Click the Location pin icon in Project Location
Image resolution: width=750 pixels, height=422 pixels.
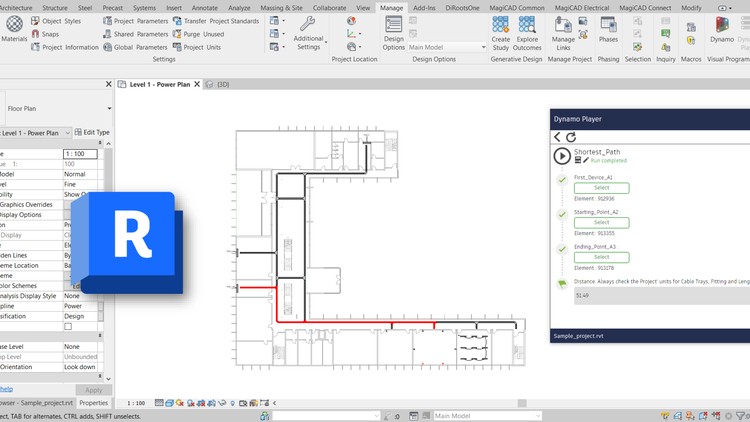[351, 21]
